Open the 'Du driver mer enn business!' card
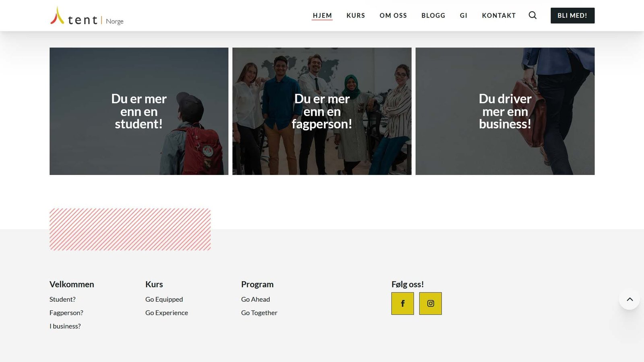The width and height of the screenshot is (644, 362). 505,111
